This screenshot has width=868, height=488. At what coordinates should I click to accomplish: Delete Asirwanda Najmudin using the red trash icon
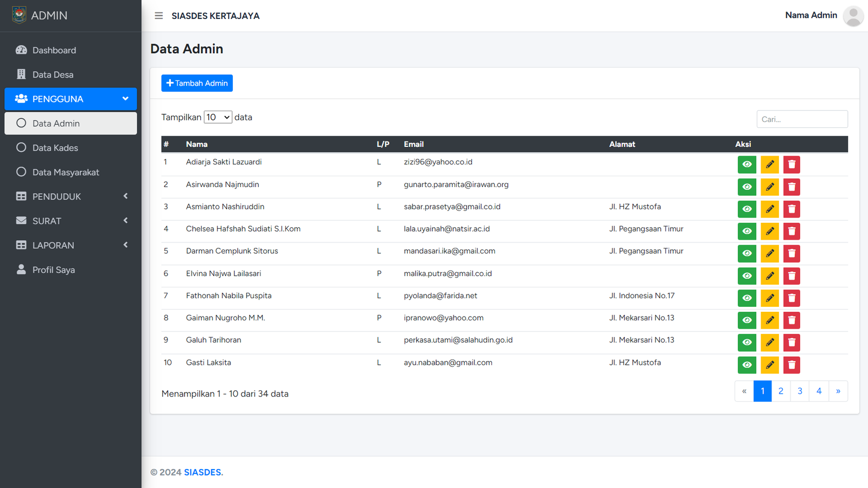[792, 187]
